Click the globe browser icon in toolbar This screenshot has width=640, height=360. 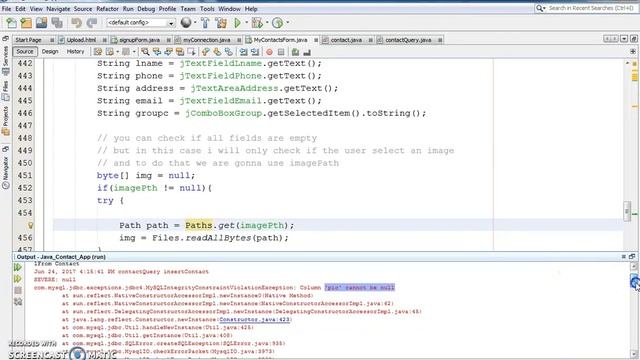pyautogui.click(x=186, y=23)
